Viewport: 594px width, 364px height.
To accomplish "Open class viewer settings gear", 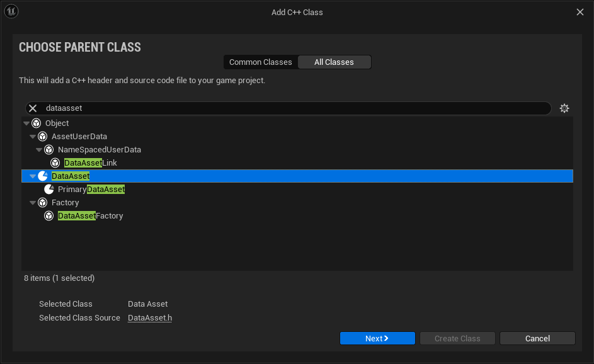I will click(564, 108).
